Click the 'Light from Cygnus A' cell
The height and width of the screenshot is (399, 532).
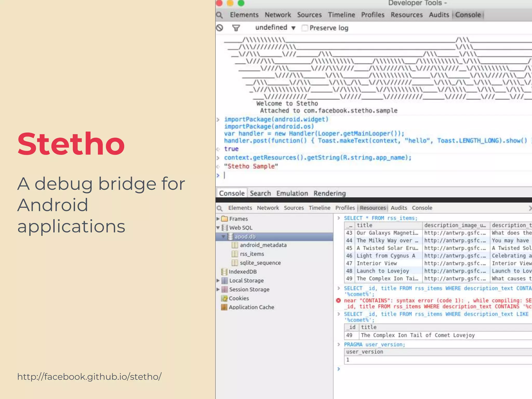388,256
